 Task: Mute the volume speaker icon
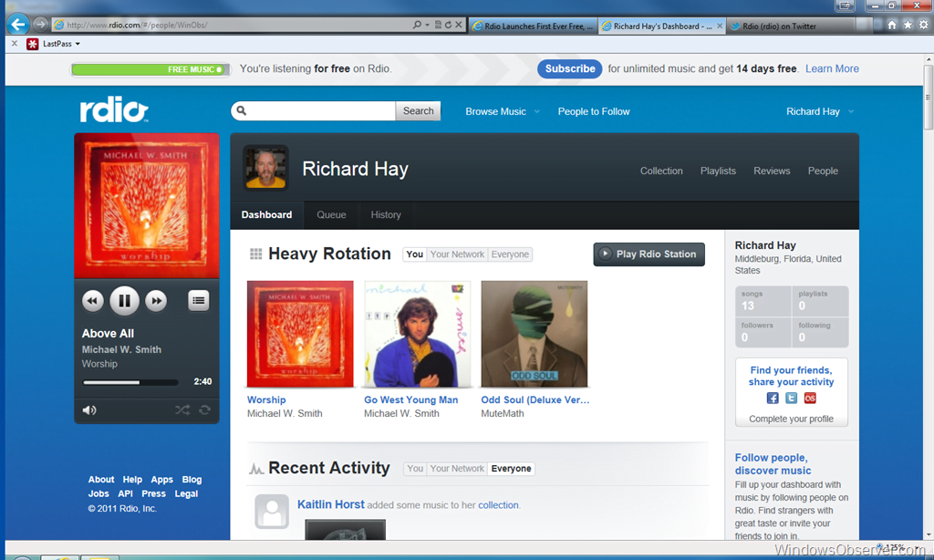pyautogui.click(x=88, y=410)
